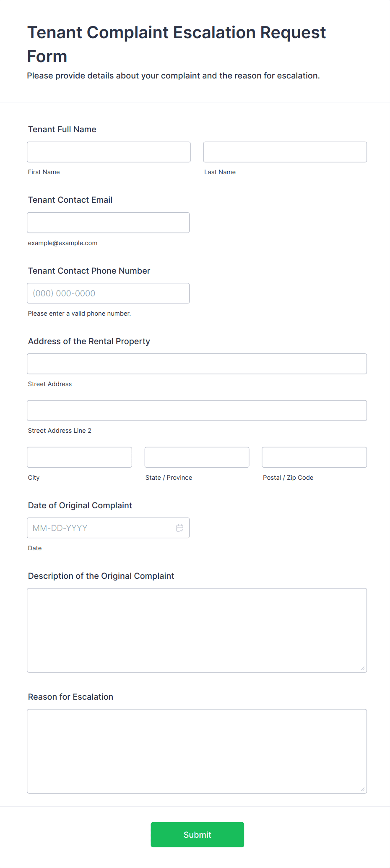This screenshot has height=868, width=390.
Task: Click the First Name input field
Action: point(109,152)
